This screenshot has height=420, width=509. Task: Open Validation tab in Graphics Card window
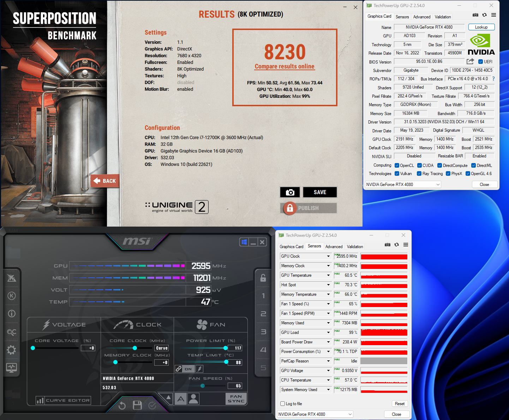coord(443,17)
